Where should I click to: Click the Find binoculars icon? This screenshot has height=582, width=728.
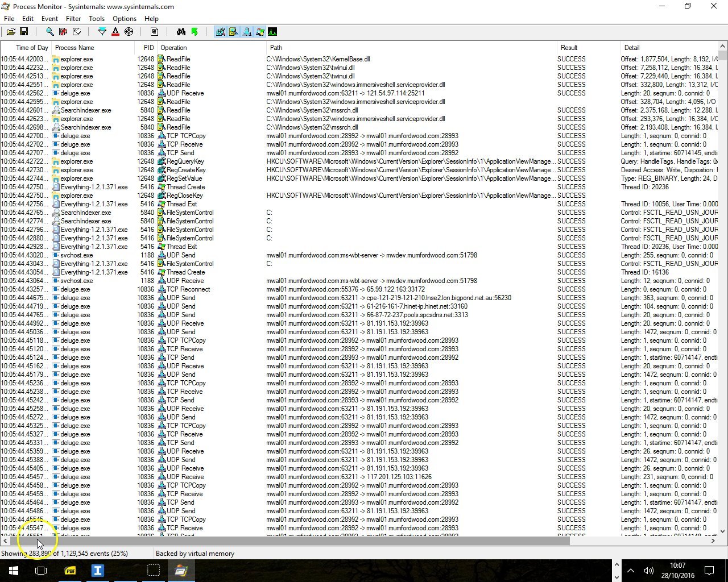tap(182, 31)
